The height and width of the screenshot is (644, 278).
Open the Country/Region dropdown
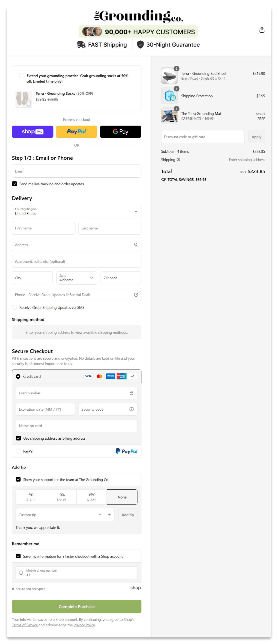(x=77, y=211)
